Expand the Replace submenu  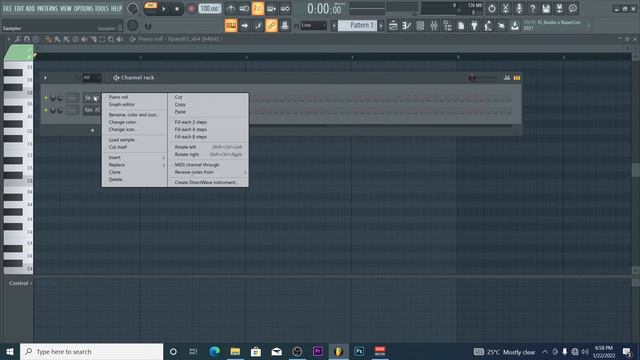click(x=134, y=165)
